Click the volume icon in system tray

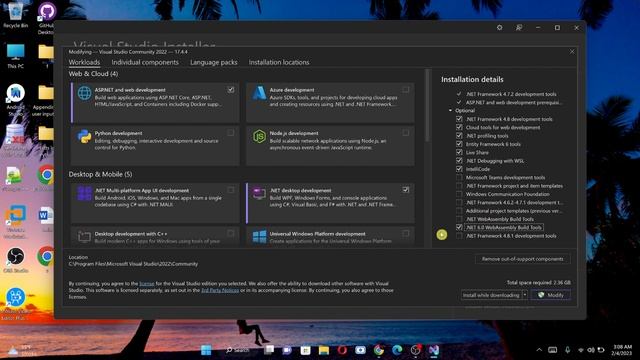pos(591,350)
